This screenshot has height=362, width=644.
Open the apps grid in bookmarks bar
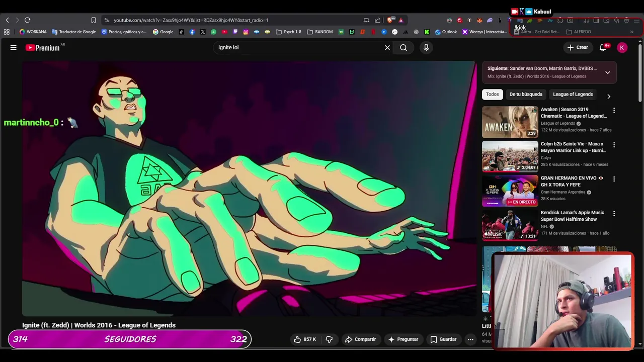[7, 32]
